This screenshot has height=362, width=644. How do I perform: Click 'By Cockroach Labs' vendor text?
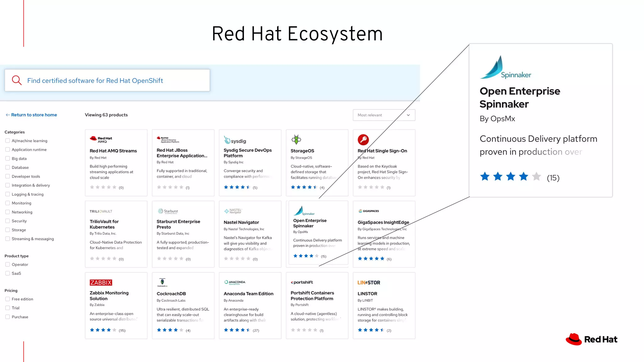[171, 300]
